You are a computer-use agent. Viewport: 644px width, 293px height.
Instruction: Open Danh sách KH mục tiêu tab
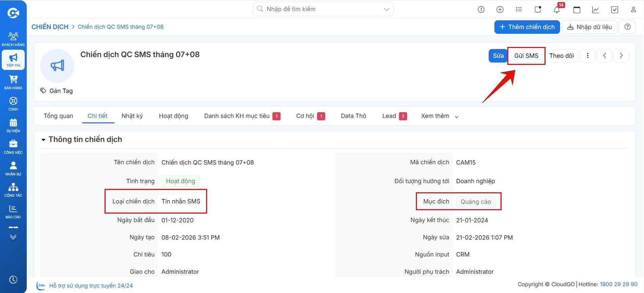point(242,116)
